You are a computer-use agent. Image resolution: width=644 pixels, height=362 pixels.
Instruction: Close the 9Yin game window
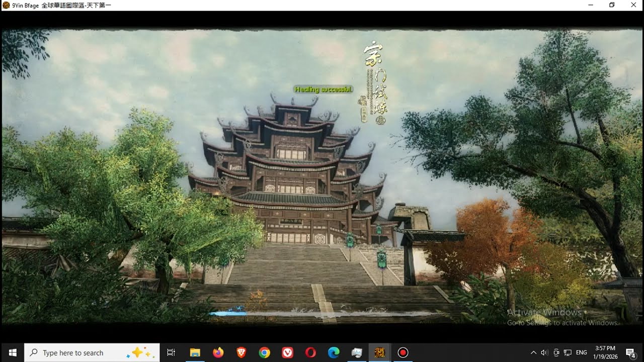coord(633,5)
